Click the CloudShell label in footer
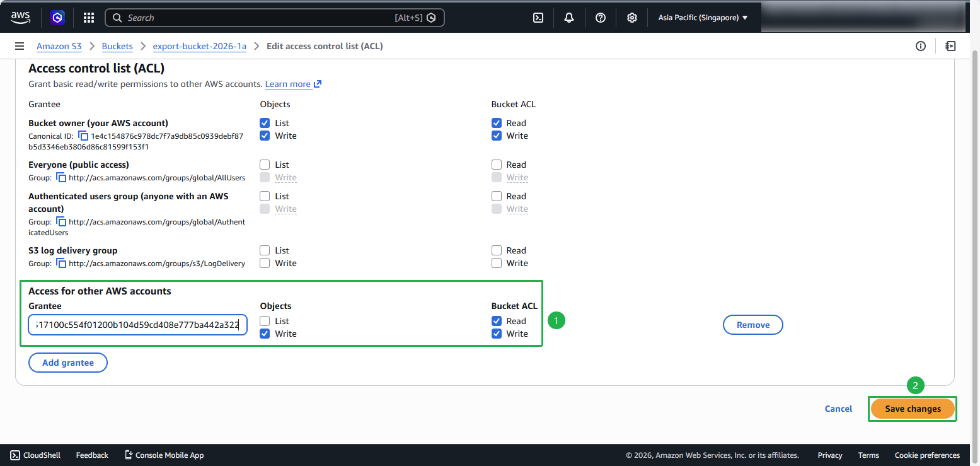Image resolution: width=980 pixels, height=466 pixels. (42, 455)
